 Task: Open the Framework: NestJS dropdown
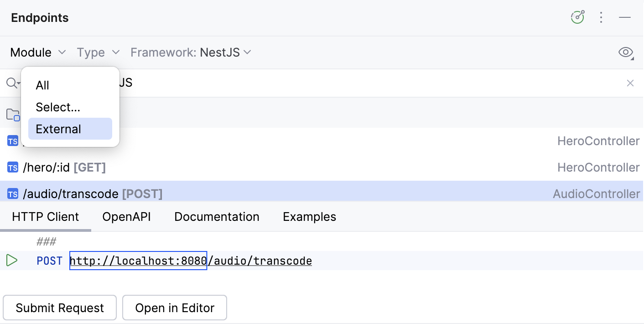pyautogui.click(x=191, y=52)
